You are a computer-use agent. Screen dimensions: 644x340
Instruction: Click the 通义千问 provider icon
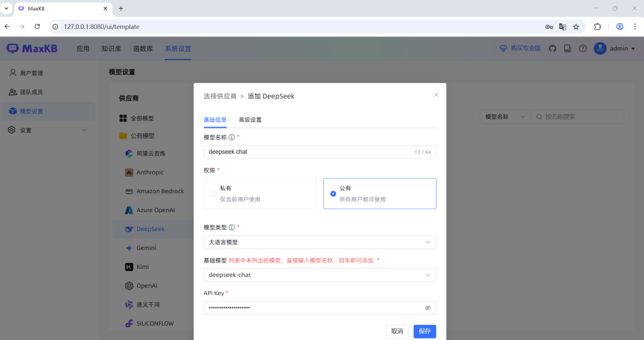(x=129, y=305)
